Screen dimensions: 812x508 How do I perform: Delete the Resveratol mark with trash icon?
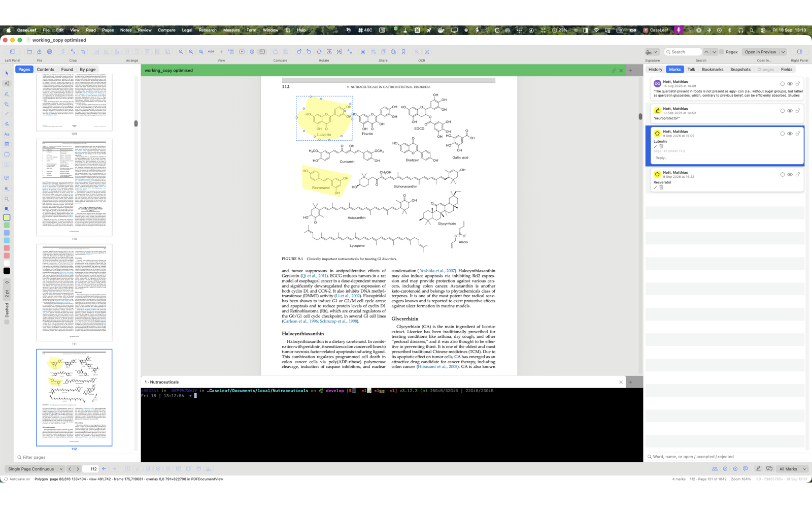point(661,187)
